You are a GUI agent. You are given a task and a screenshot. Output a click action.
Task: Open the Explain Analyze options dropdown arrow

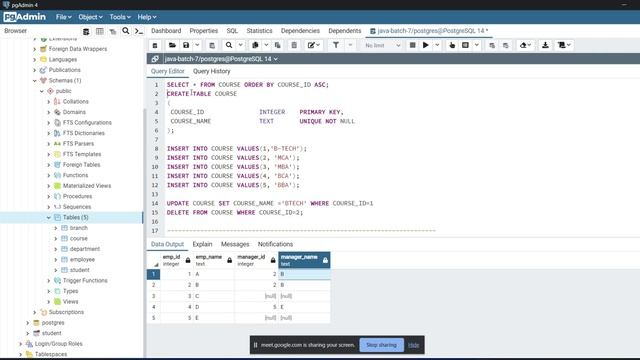pos(476,45)
